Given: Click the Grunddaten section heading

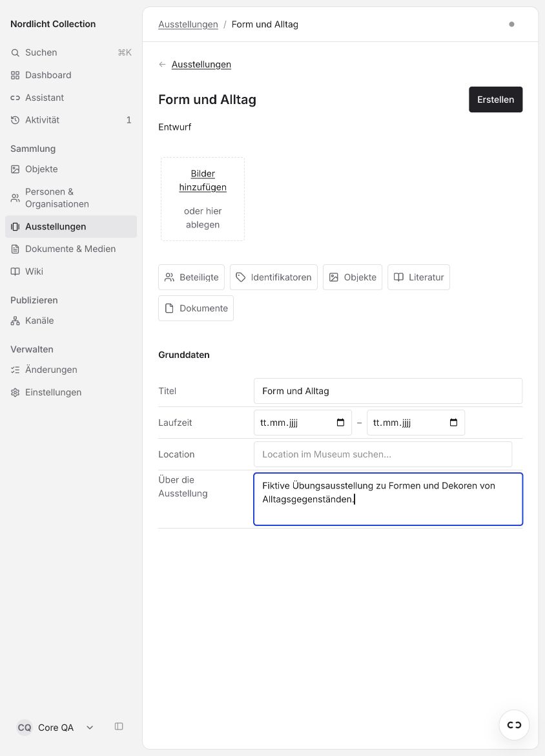Looking at the screenshot, I should (x=184, y=355).
